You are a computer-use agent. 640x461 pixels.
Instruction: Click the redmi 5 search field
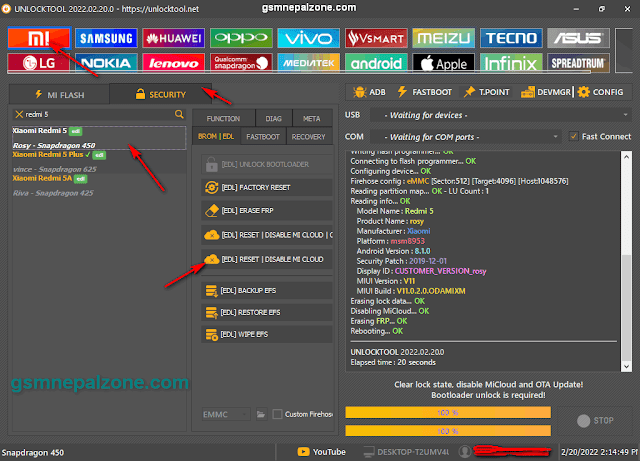[98, 114]
